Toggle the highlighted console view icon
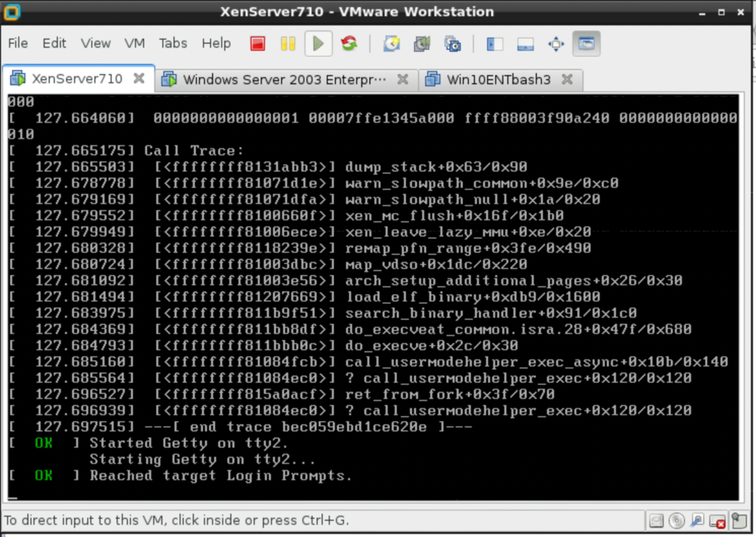This screenshot has height=537, width=756. pyautogui.click(x=586, y=44)
